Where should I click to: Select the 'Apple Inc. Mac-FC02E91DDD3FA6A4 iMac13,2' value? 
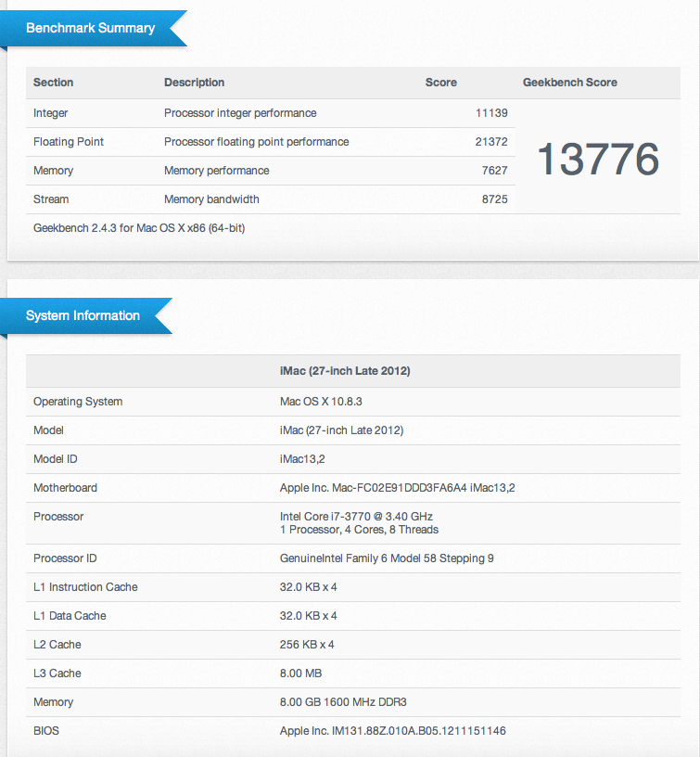point(397,488)
